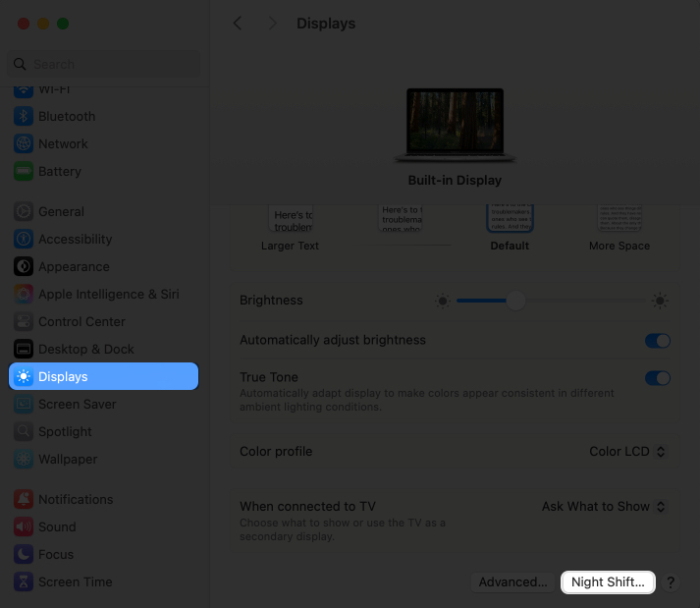This screenshot has height=608, width=700.
Task: Select the Larger Text resolution thumbnail
Action: pos(291,218)
